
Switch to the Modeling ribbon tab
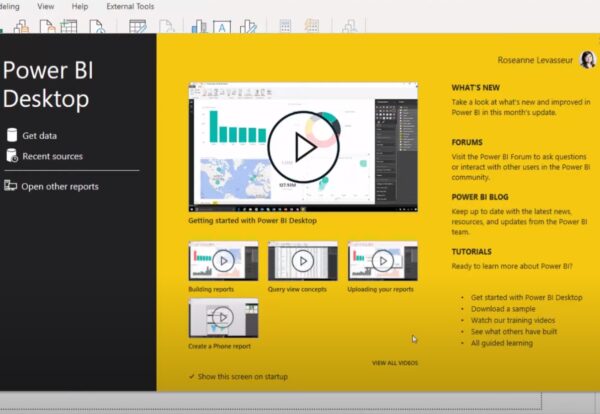[10, 7]
